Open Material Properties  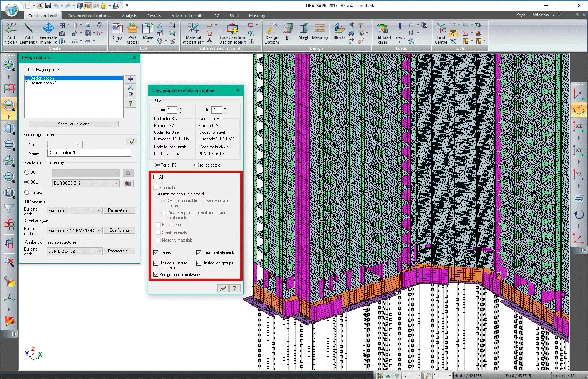pos(193,33)
